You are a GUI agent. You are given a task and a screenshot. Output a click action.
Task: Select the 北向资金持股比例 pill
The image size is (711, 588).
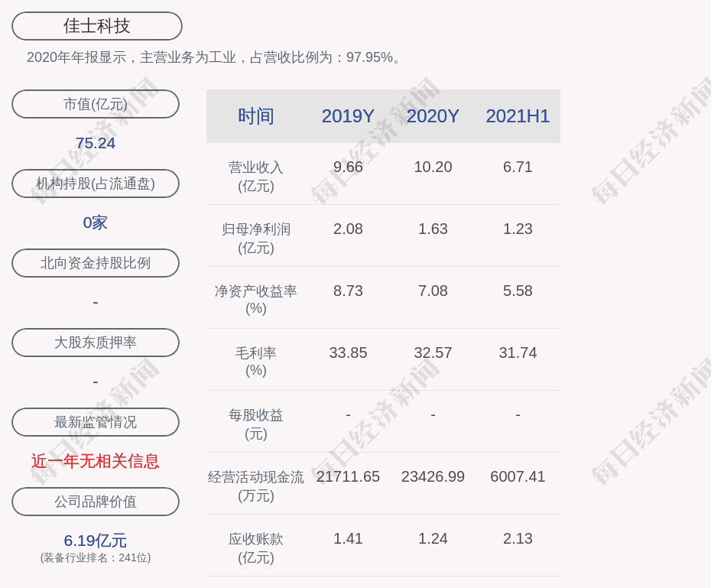coord(96,263)
